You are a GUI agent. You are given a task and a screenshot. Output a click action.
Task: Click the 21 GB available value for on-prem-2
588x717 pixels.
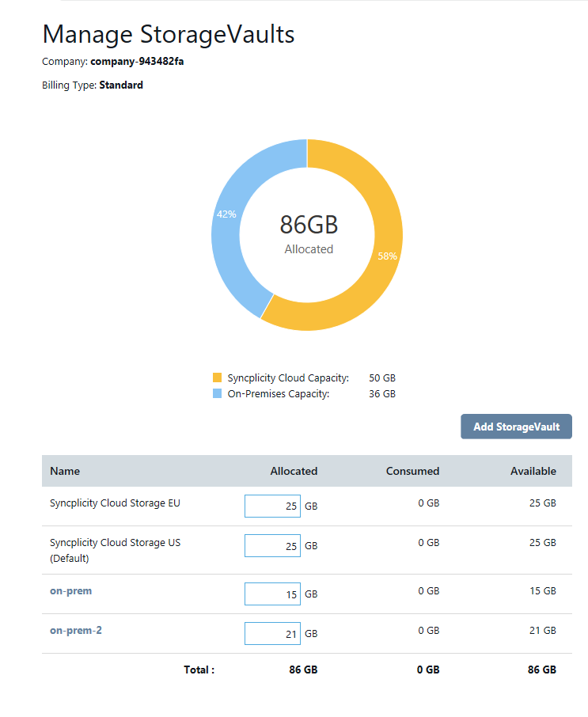[x=543, y=630]
